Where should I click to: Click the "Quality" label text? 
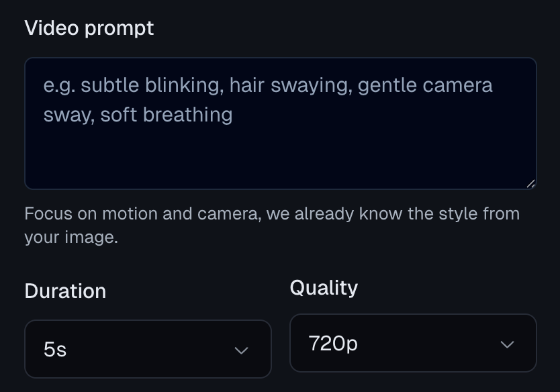(x=324, y=288)
